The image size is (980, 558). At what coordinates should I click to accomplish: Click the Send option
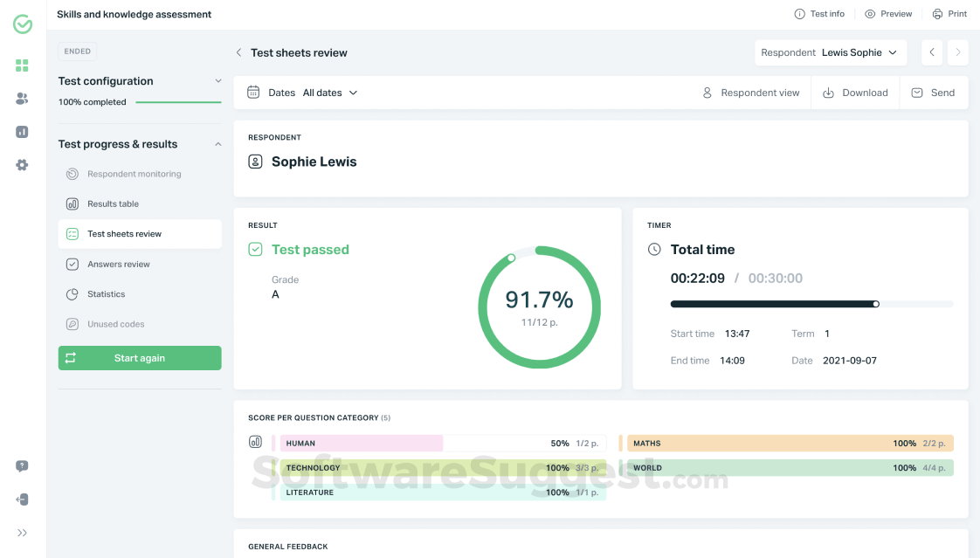934,93
